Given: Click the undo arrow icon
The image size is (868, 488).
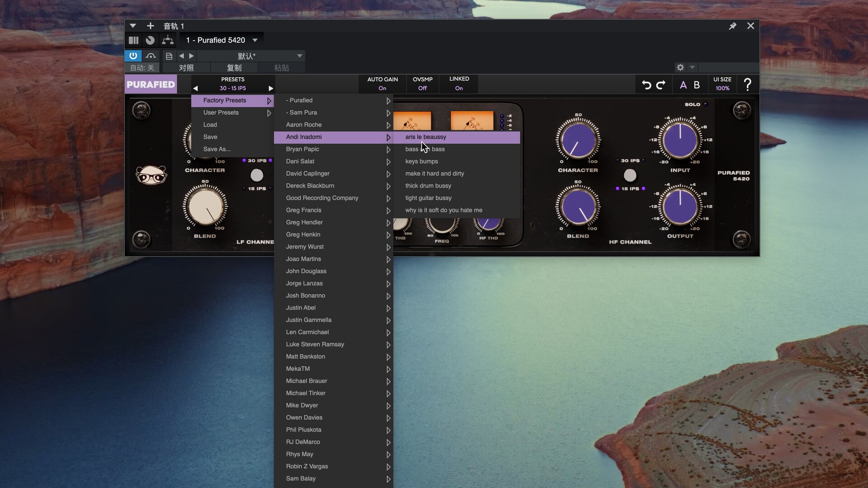Looking at the screenshot, I should pos(646,84).
